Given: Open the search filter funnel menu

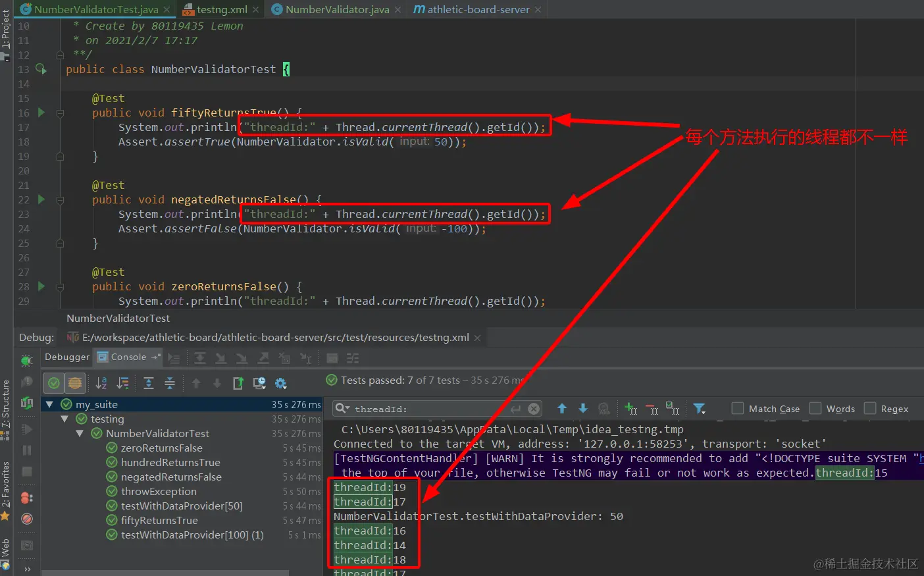Looking at the screenshot, I should point(700,409).
